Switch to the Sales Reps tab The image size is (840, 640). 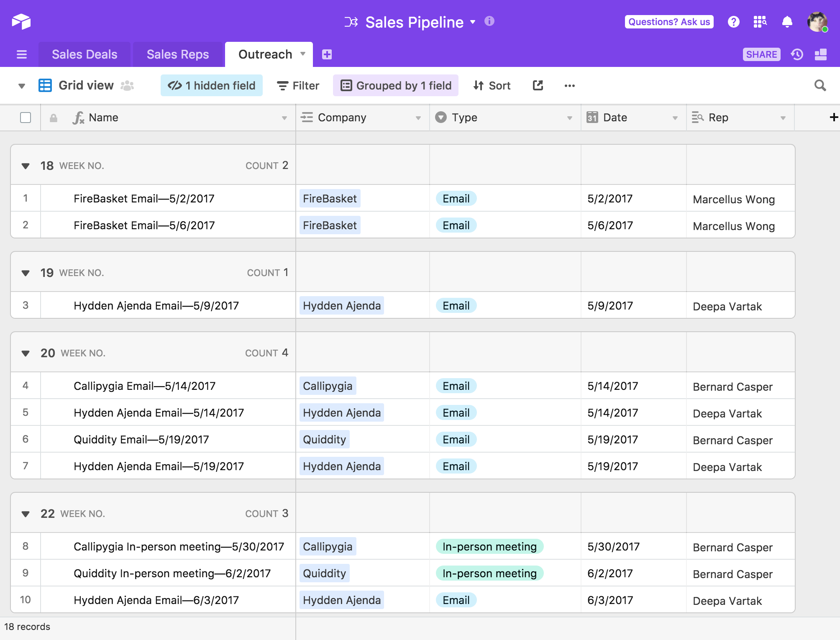(x=178, y=54)
